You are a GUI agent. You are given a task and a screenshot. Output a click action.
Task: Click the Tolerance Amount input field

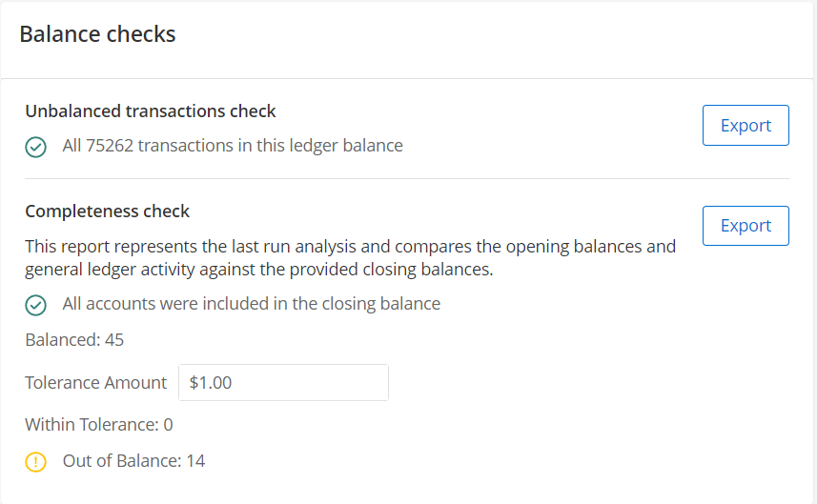[x=283, y=383]
